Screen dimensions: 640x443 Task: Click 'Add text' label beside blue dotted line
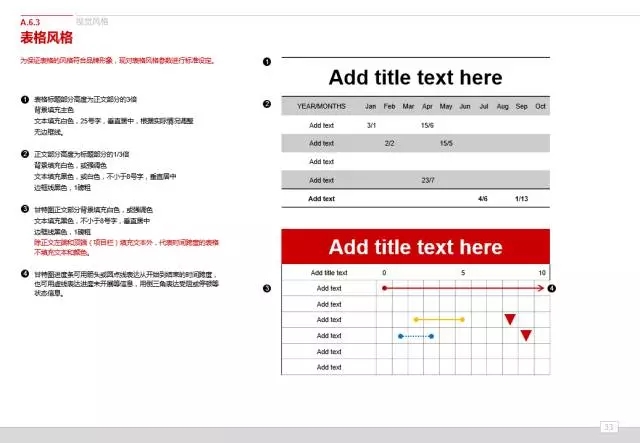329,336
